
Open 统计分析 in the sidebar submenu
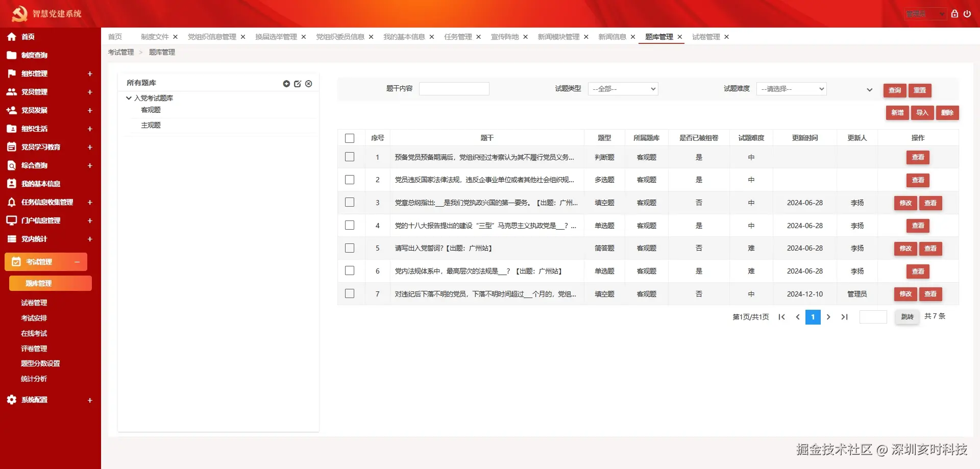(x=34, y=379)
